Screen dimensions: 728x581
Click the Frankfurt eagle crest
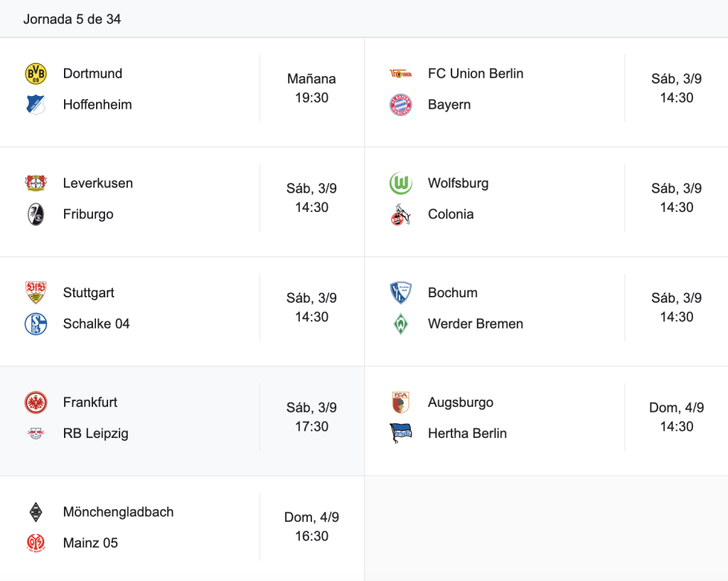36,403
